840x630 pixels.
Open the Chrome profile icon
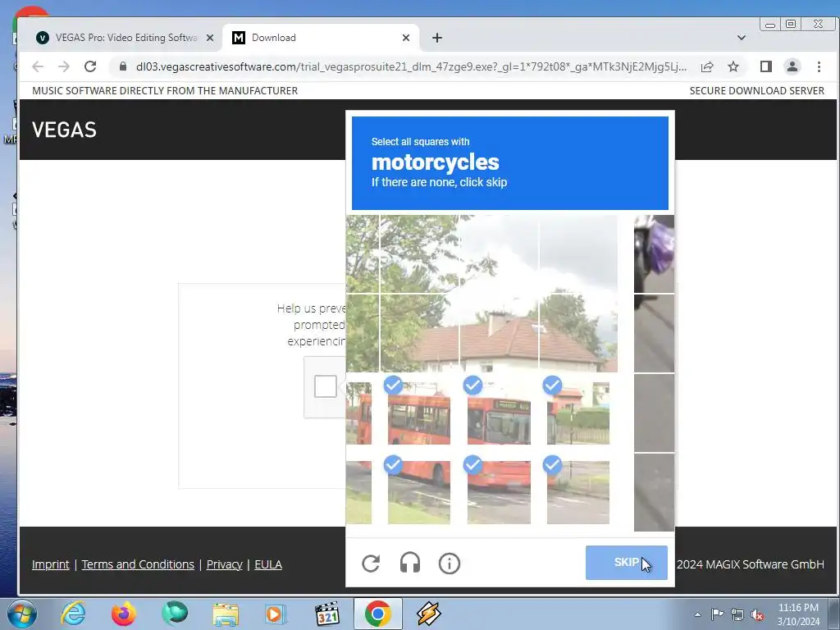[792, 66]
